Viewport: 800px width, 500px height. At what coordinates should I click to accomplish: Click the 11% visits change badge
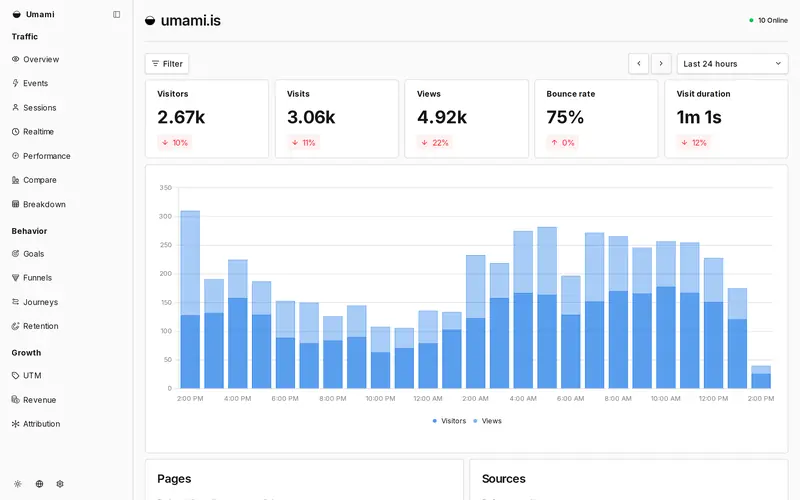(304, 143)
